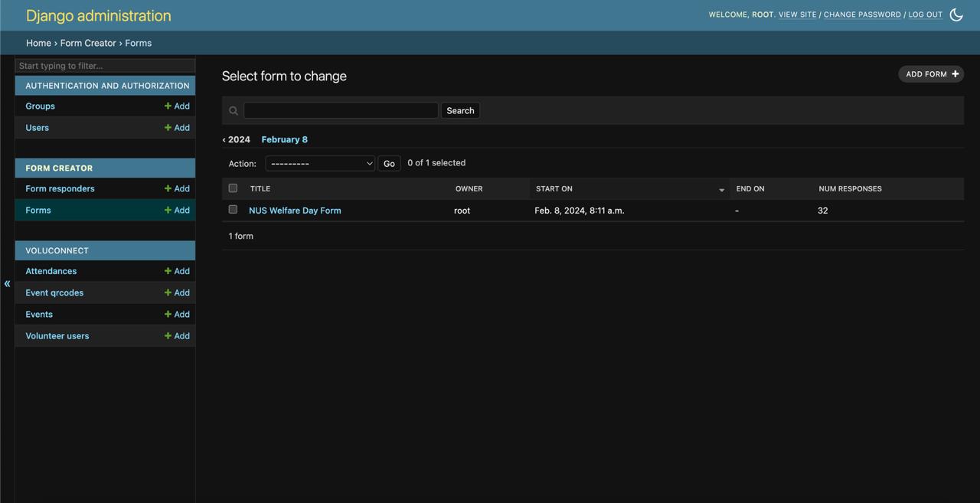980x503 pixels.
Task: Sort by OWNER column header
Action: (x=469, y=189)
